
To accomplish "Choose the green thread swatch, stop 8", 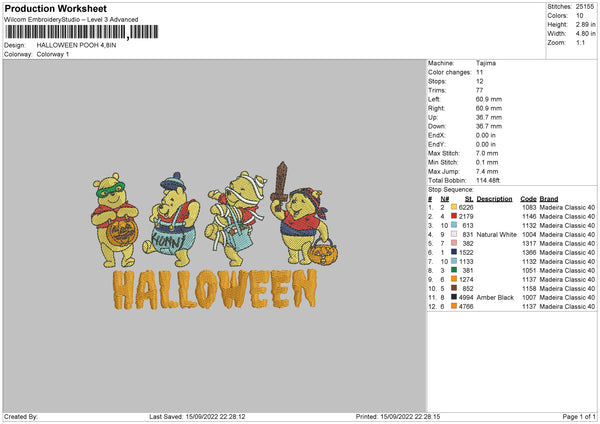I will tap(455, 270).
